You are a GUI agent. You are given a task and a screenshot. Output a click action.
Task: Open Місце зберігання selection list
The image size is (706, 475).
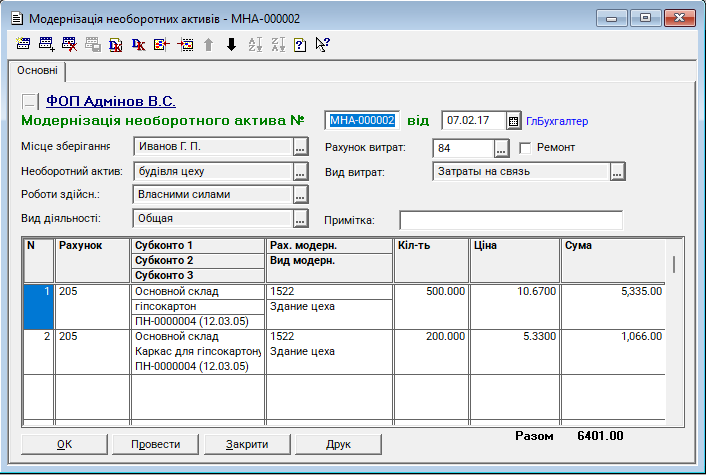pyautogui.click(x=300, y=148)
